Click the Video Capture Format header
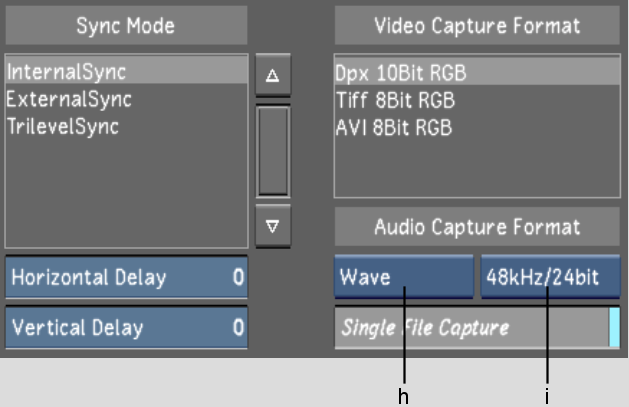The height and width of the screenshot is (407, 629). point(477,26)
